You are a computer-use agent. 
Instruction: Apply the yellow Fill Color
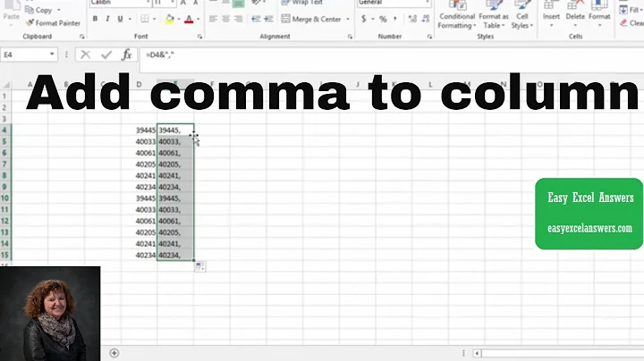[169, 19]
